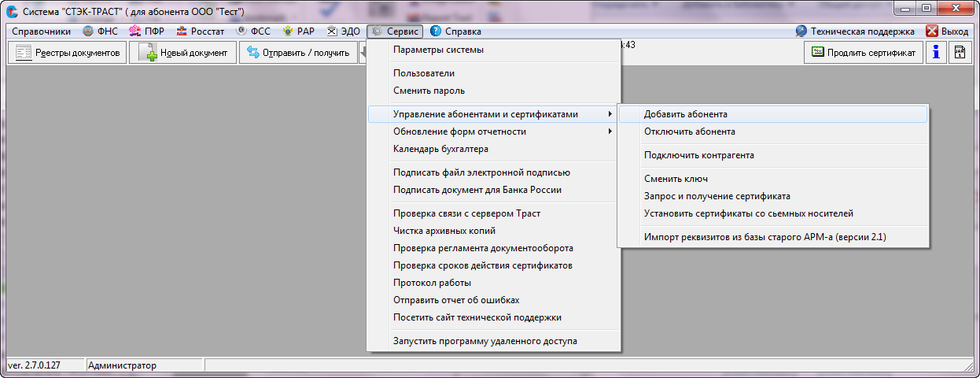
Task: Open the ЭДО menu
Action: tap(344, 31)
